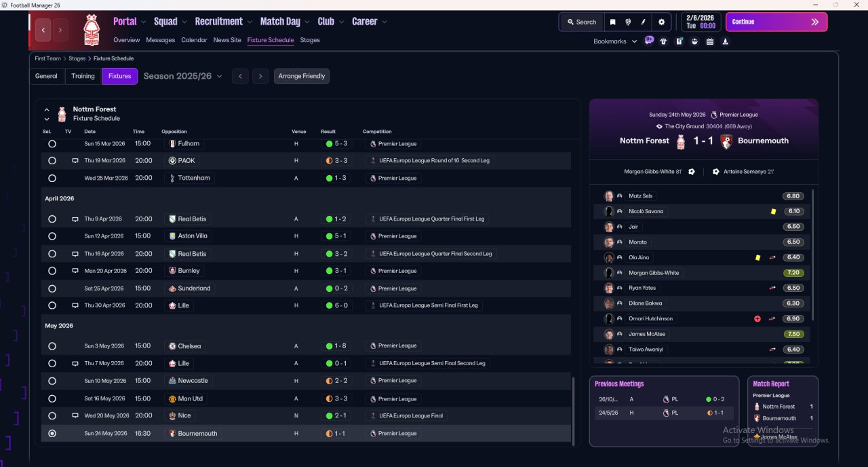Select the Tottenham fixture radio button

(x=52, y=179)
